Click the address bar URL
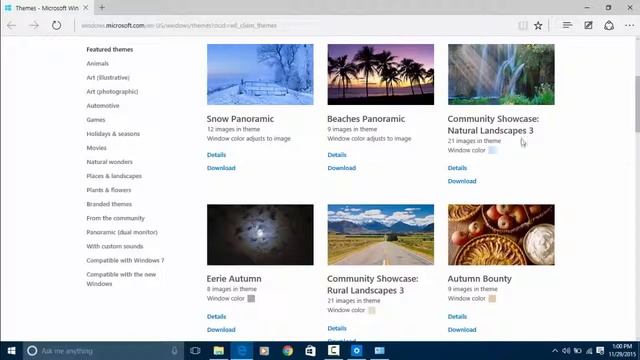 click(179, 25)
